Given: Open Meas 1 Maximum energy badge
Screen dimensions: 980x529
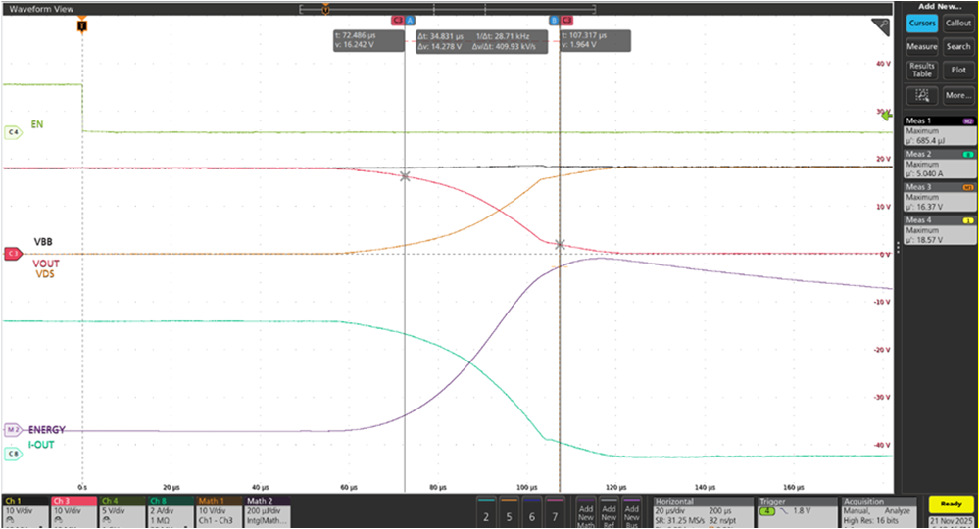Looking at the screenshot, I should (940, 130).
